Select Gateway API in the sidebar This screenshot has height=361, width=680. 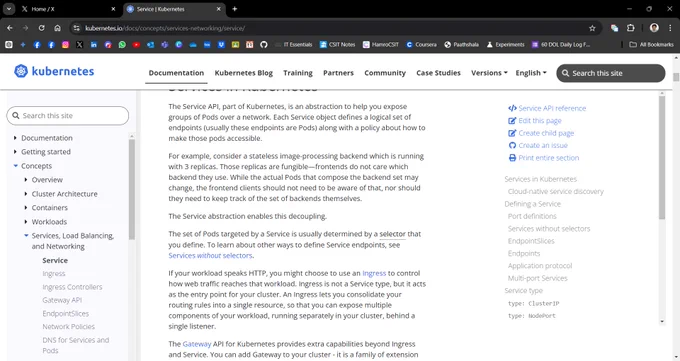[x=62, y=300]
